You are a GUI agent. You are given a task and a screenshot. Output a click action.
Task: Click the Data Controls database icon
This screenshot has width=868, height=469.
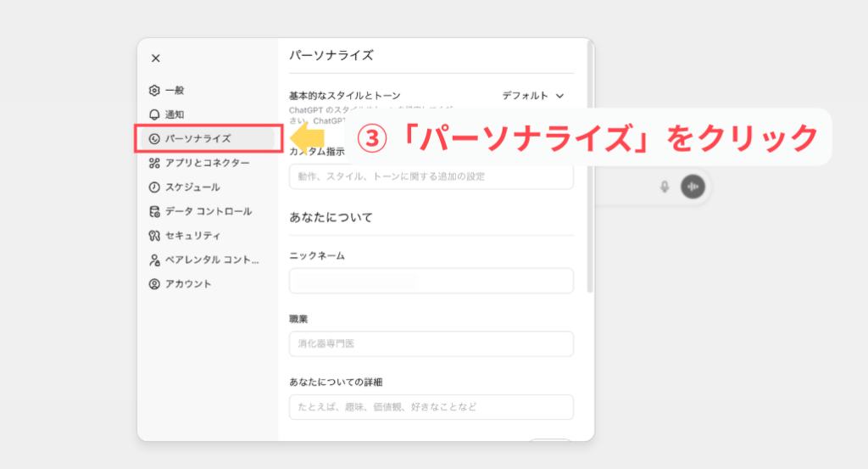pos(154,211)
